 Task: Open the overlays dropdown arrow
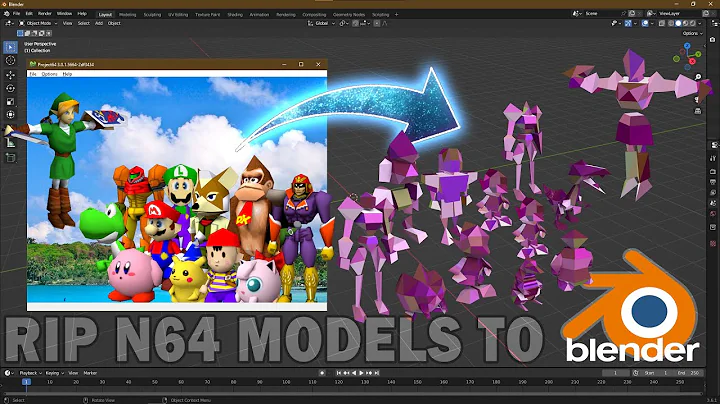tap(652, 23)
